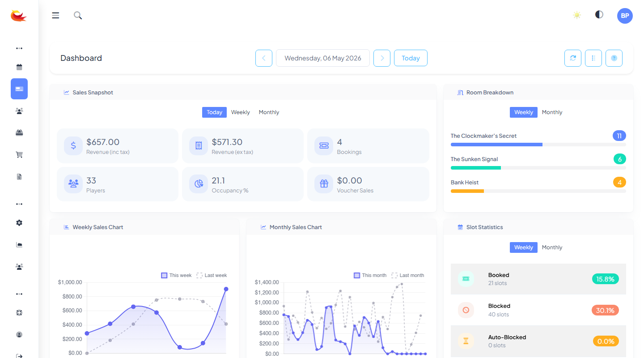Click the Today button

pyautogui.click(x=411, y=58)
